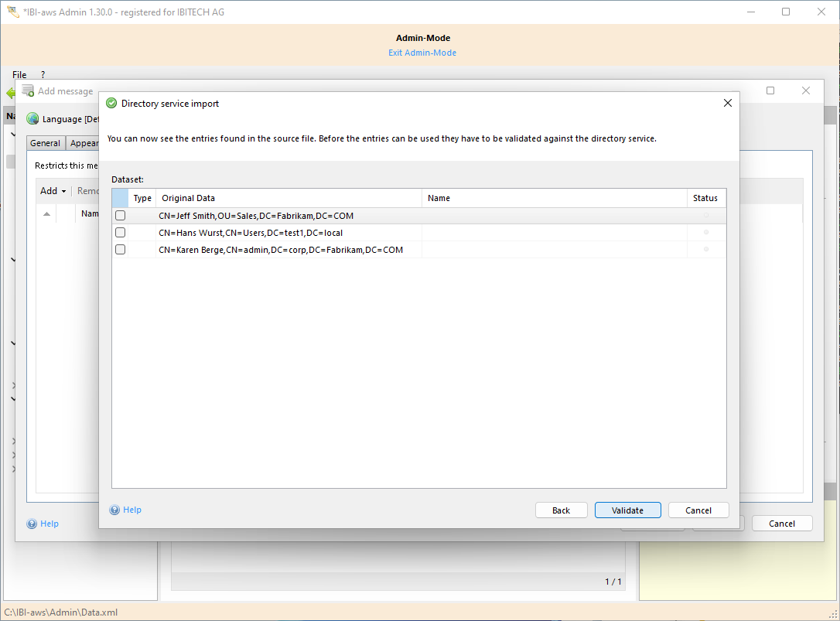Viewport: 840px width, 621px height.
Task: Click status indicator dot for Hans Wurst row
Action: [705, 233]
